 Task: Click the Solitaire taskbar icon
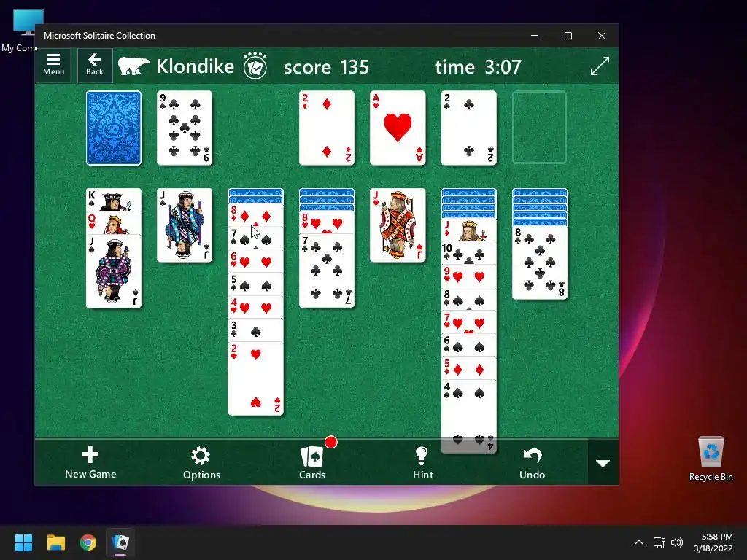tap(120, 542)
